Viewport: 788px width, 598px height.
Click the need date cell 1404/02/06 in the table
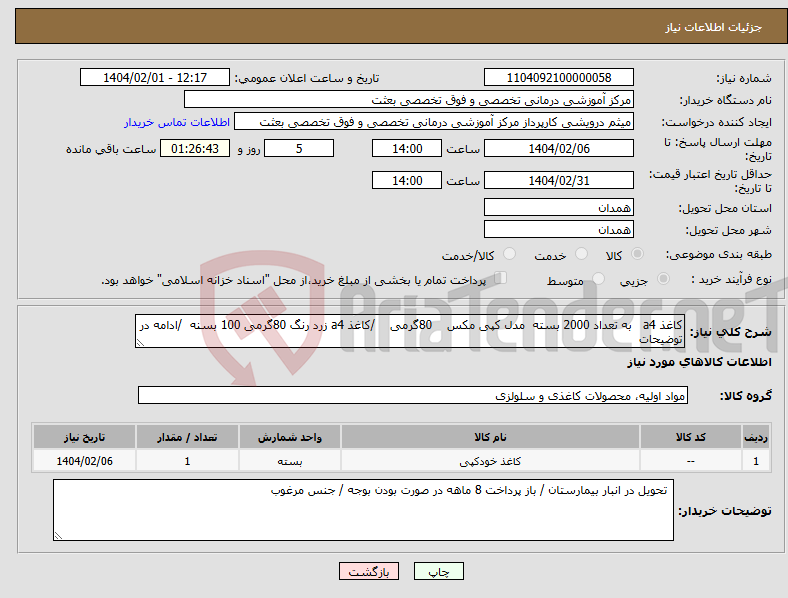pos(84,461)
